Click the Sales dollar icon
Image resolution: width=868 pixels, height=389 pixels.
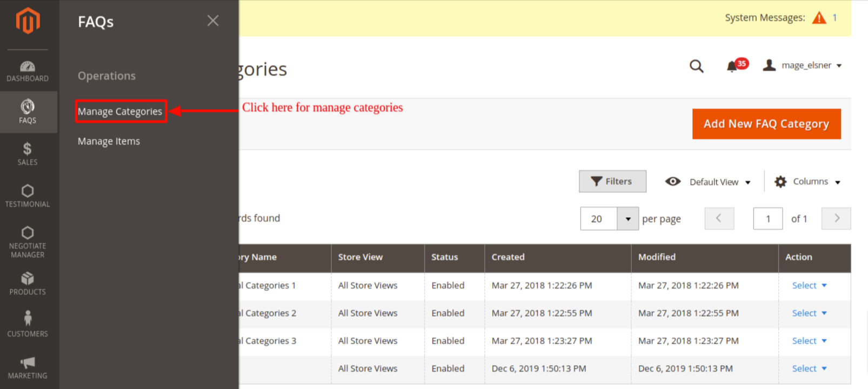pos(28,153)
